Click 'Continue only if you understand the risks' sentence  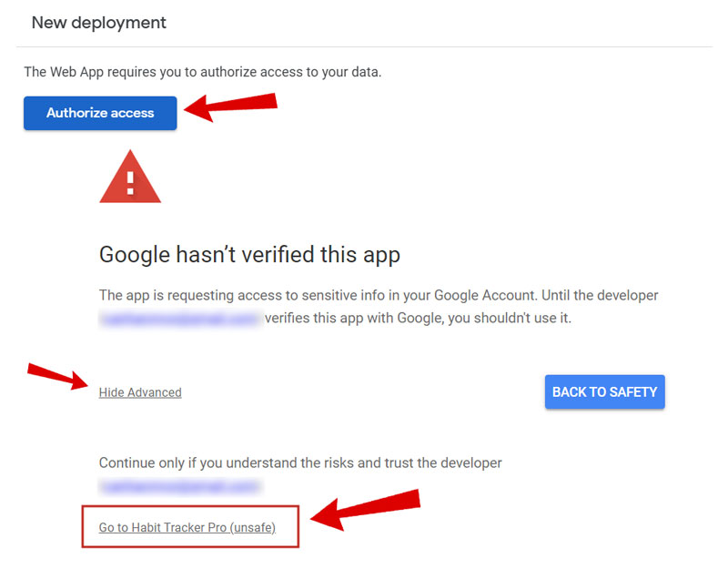pos(300,462)
